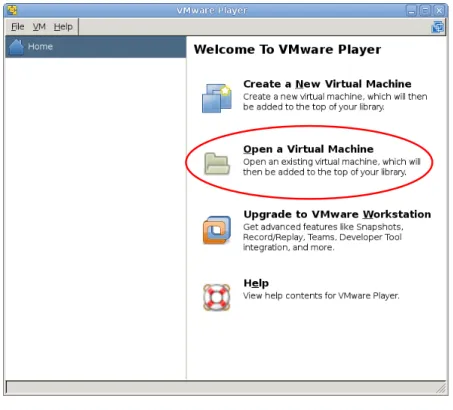Select the Home item in the library sidebar
453x410 pixels.
tap(96, 47)
